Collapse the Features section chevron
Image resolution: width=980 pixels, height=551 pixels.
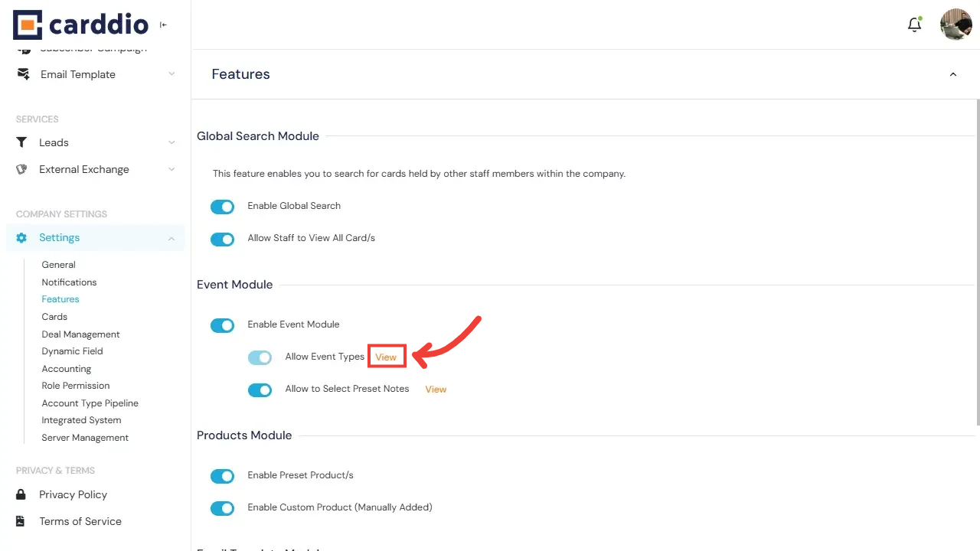point(952,74)
